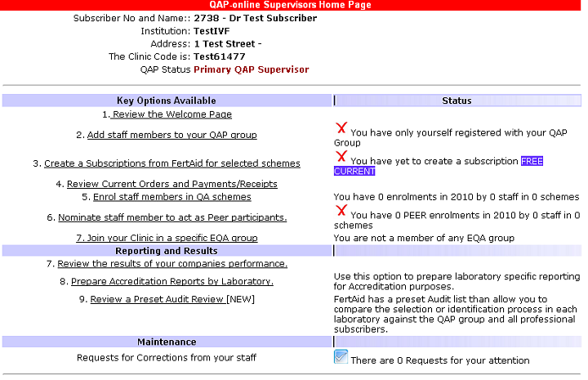Open Create a Subscriptions from FertAid link
This screenshot has height=380, width=588.
click(x=172, y=163)
